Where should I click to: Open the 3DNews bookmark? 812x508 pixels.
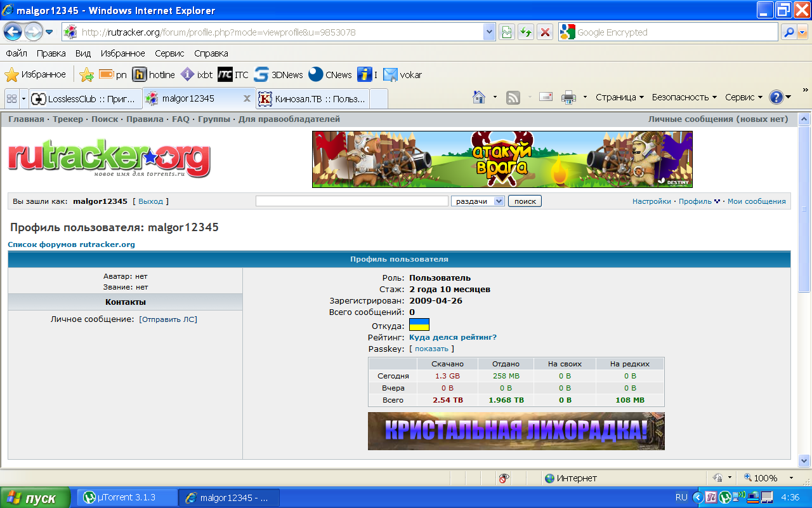(x=278, y=75)
